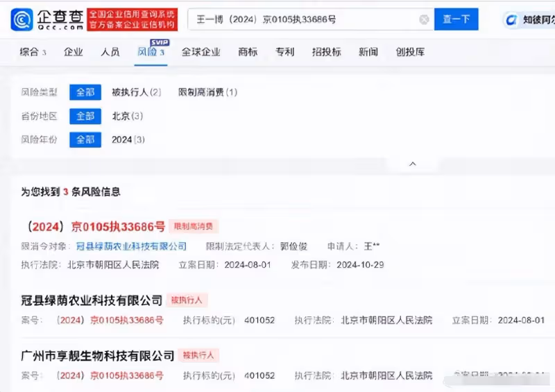Select 全部 for 风险年份 filter

[85, 139]
